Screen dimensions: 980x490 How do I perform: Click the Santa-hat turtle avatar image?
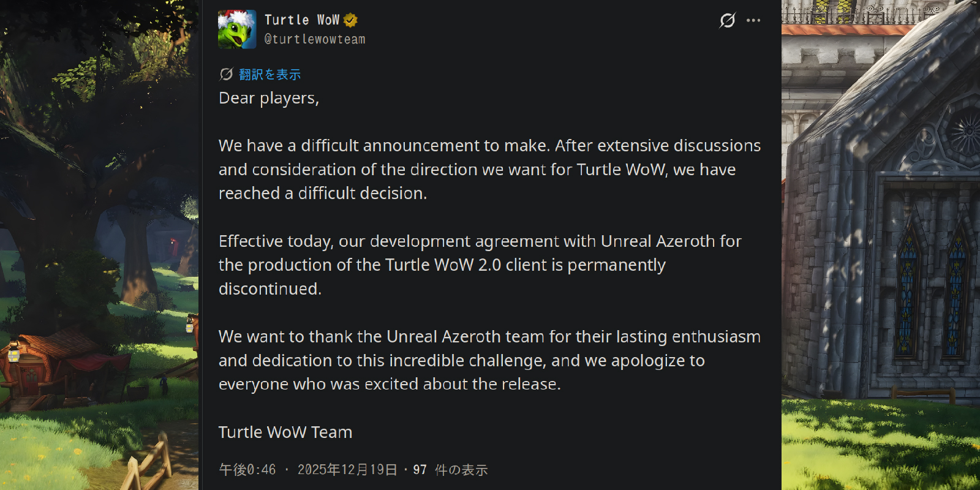pyautogui.click(x=238, y=28)
